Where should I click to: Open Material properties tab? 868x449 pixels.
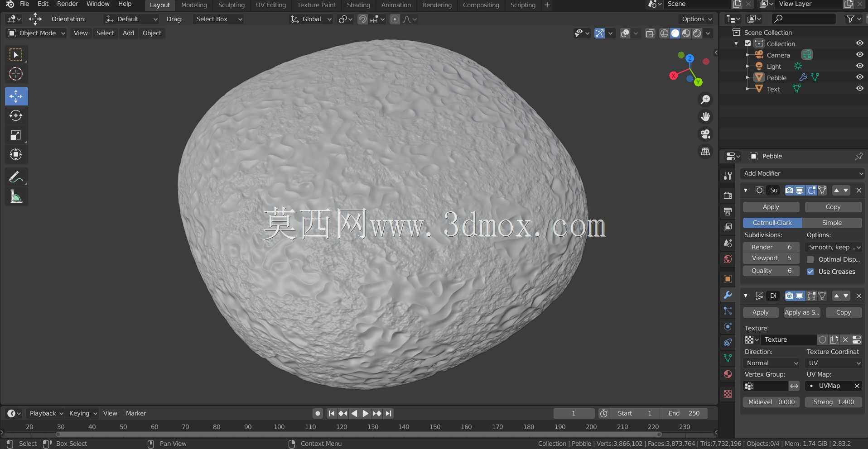click(x=728, y=374)
